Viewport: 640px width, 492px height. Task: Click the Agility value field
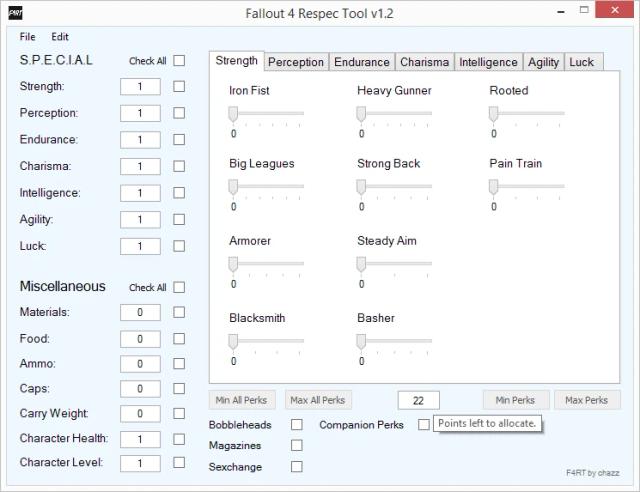click(x=140, y=220)
